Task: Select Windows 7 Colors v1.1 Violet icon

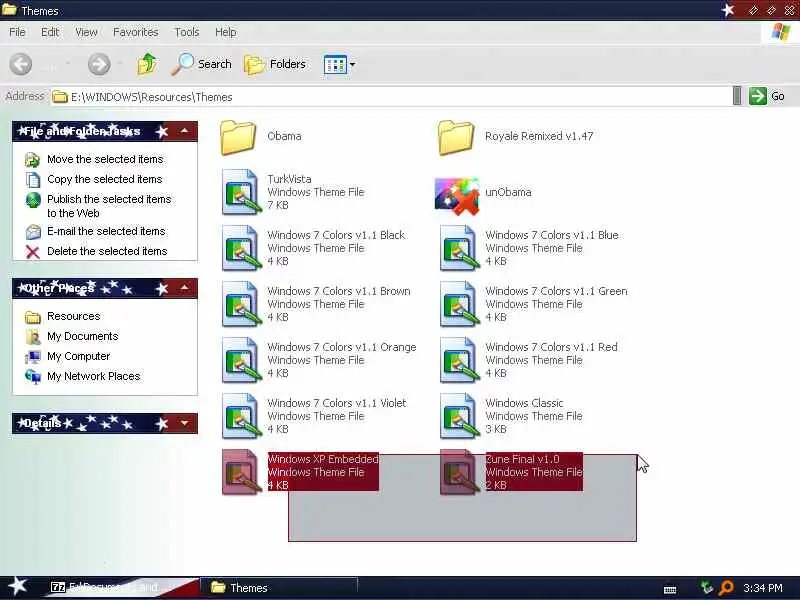Action: tap(240, 416)
